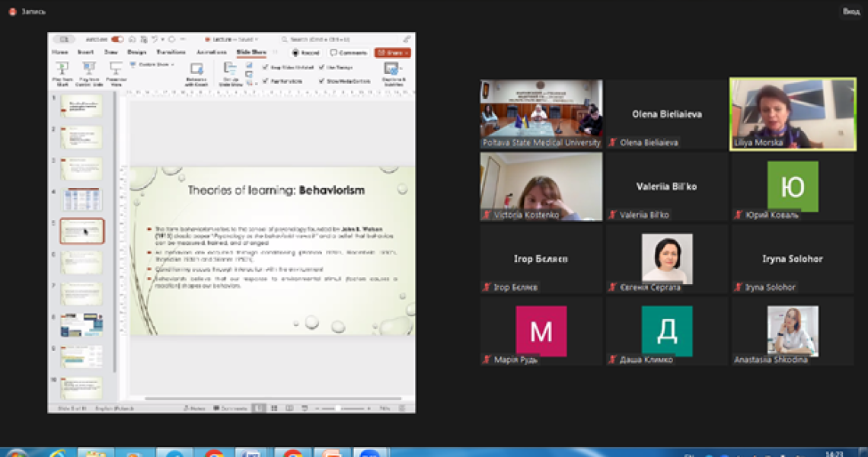Open the Draw ribbon tab
This screenshot has width=868, height=457.
point(111,52)
